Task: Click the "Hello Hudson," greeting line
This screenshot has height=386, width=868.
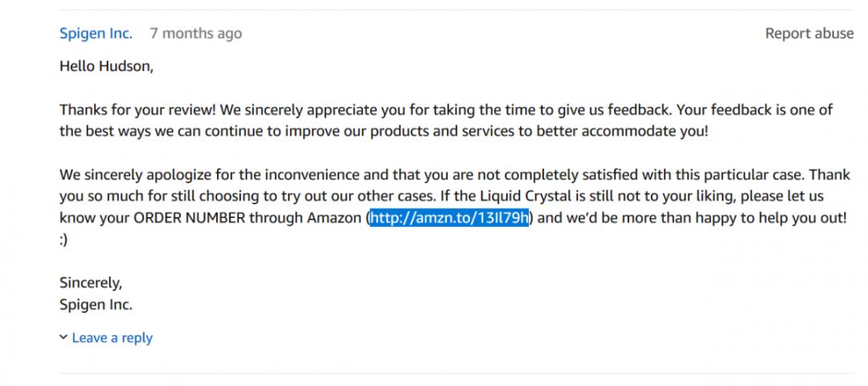Action: [106, 67]
